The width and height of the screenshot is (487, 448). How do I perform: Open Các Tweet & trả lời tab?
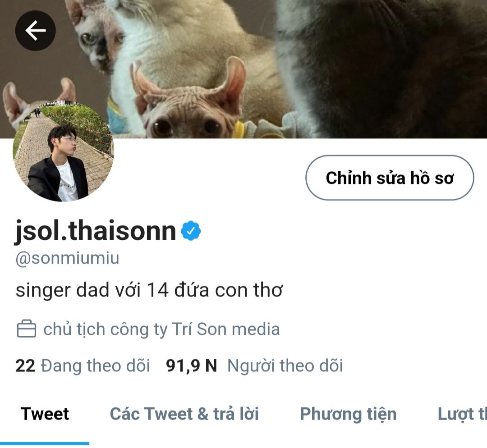coord(184,414)
